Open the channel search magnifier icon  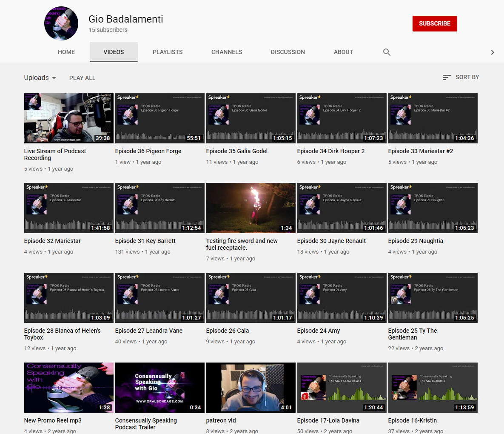tap(387, 52)
